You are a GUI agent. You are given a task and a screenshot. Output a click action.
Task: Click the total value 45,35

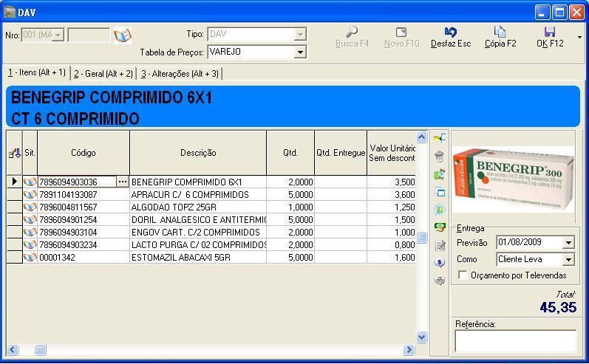tap(558, 307)
